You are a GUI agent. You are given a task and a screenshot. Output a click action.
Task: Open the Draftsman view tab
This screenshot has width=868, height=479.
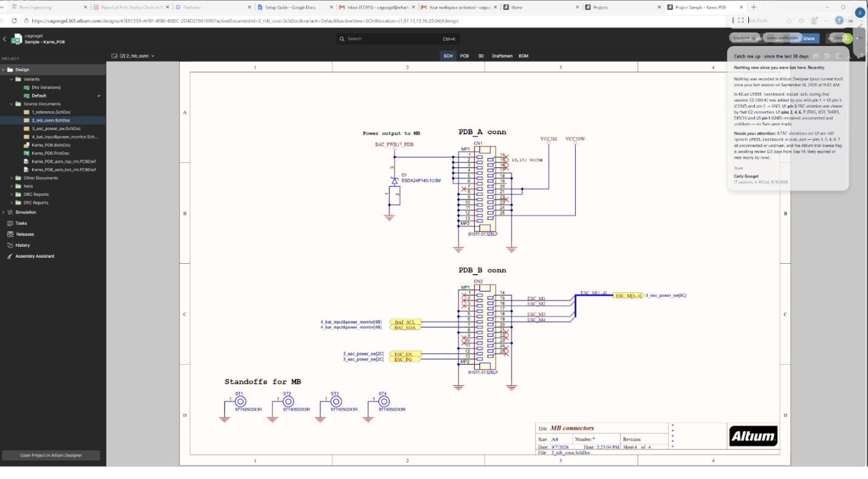point(502,56)
